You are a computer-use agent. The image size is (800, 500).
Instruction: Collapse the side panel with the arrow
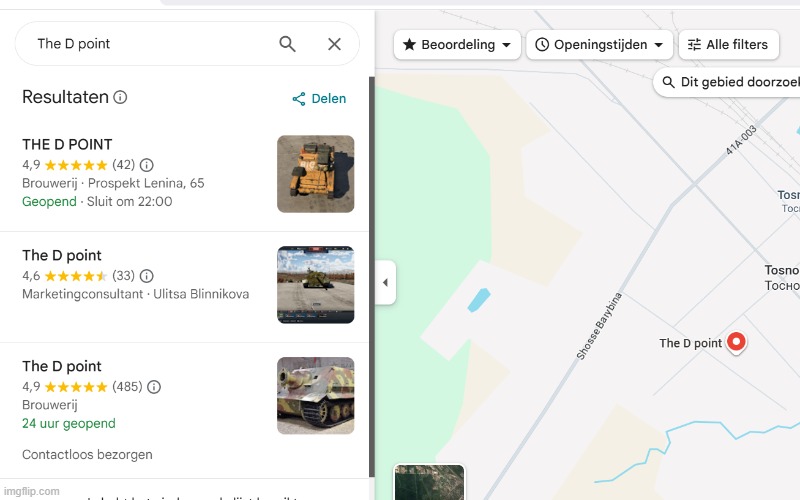[x=385, y=283]
